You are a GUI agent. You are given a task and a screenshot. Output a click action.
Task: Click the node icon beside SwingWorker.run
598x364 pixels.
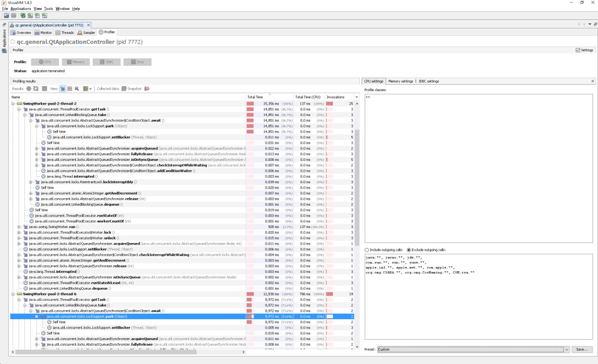pyautogui.click(x=25, y=227)
